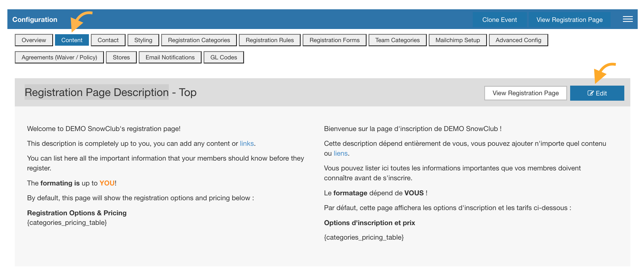Viewport: 644px width, 273px height.
Task: Open the Advanced Config tab
Action: [x=518, y=40]
